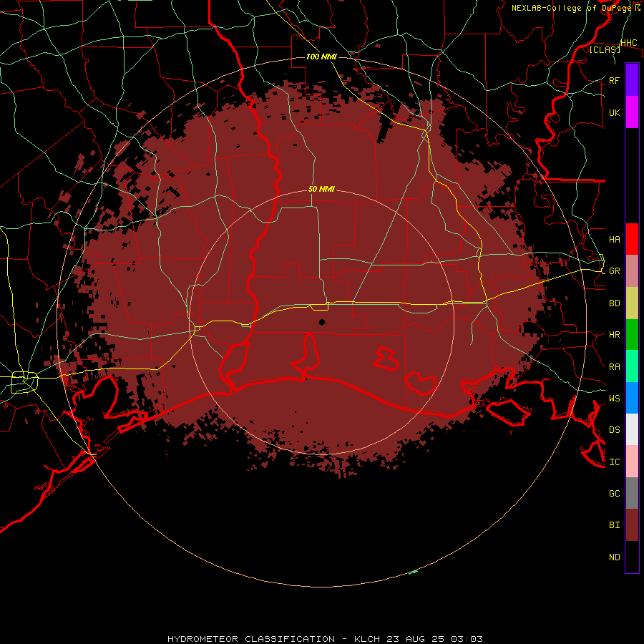Image resolution: width=644 pixels, height=644 pixels.
Task: Click the RA legend label
Action: pos(614,367)
